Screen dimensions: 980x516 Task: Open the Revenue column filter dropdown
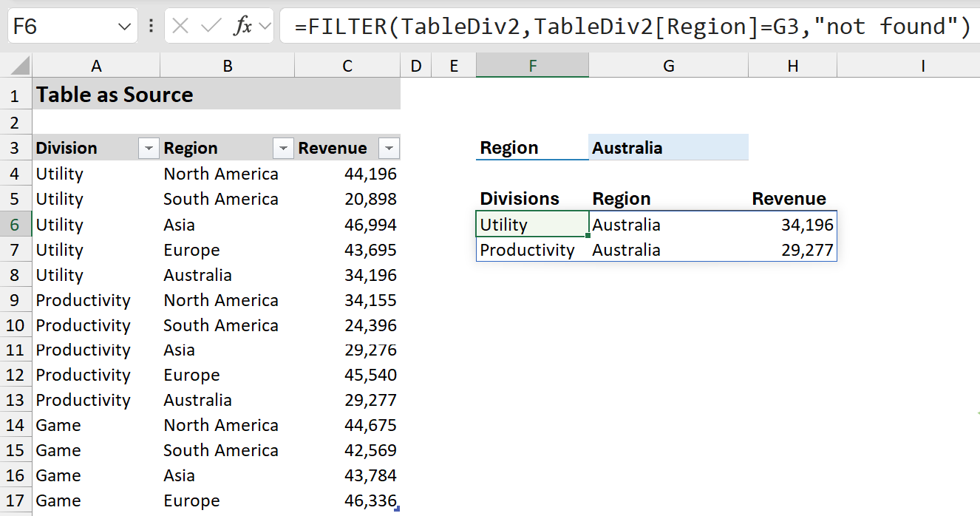[x=389, y=149]
